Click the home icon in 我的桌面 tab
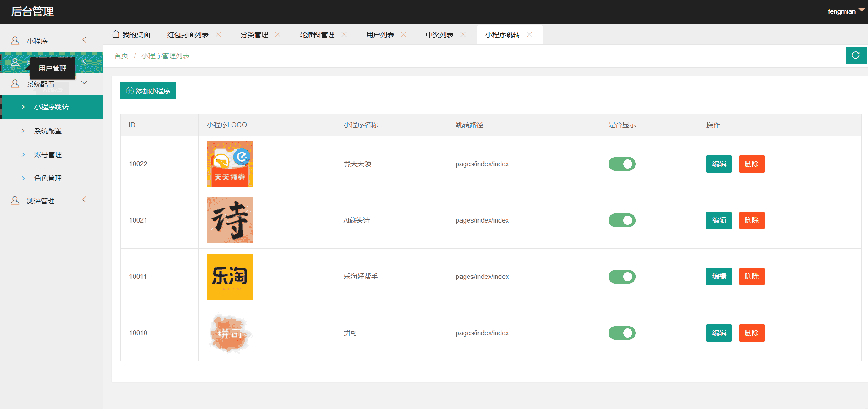 pyautogui.click(x=116, y=34)
